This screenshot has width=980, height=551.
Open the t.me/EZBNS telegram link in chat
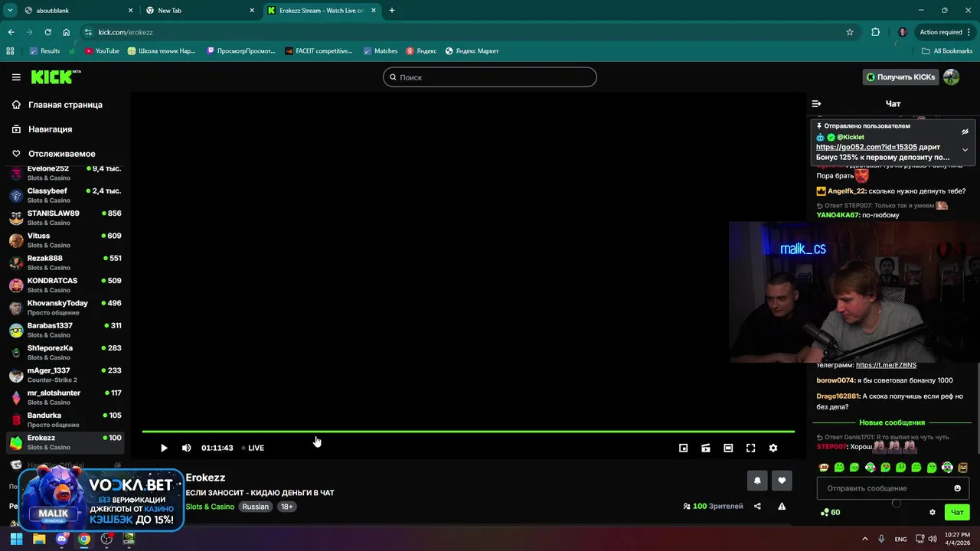pos(886,365)
